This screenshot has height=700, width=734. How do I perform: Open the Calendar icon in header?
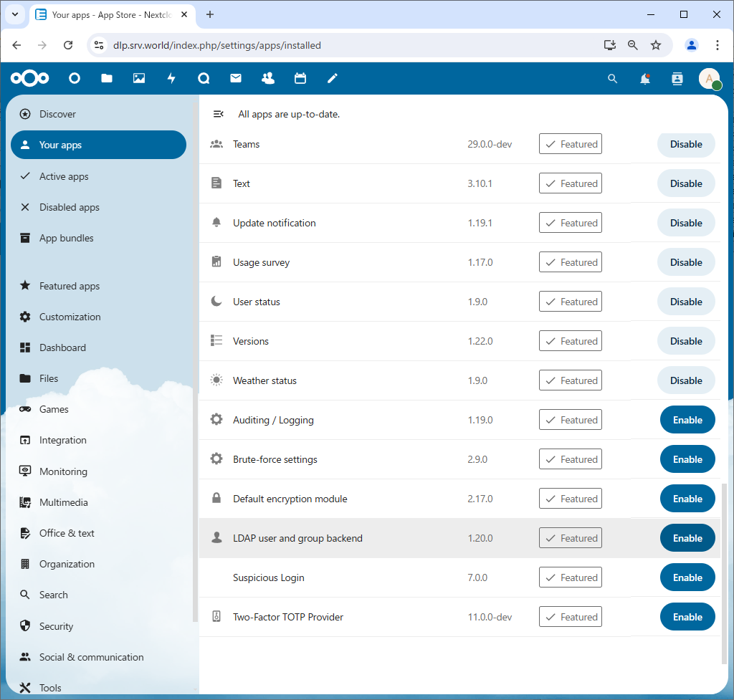coord(300,78)
